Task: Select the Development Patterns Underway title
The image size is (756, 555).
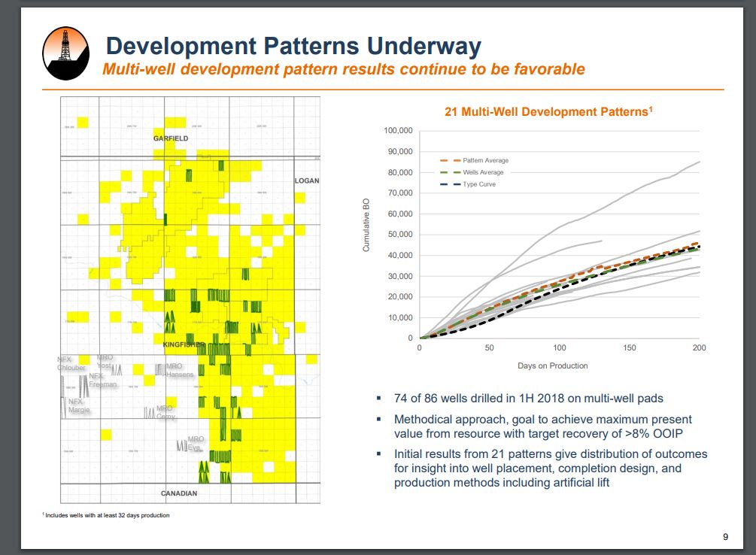Action: tap(293, 46)
